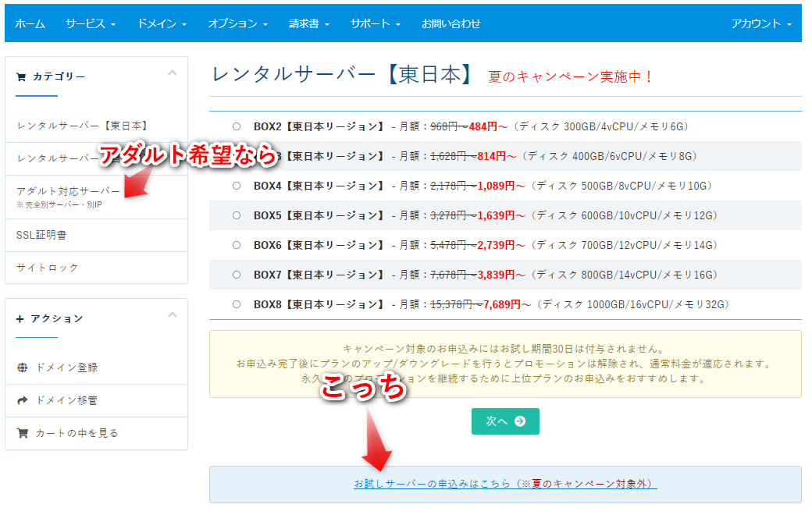Open the SSL証明書 category link
Screen dimensions: 812x522
41,235
